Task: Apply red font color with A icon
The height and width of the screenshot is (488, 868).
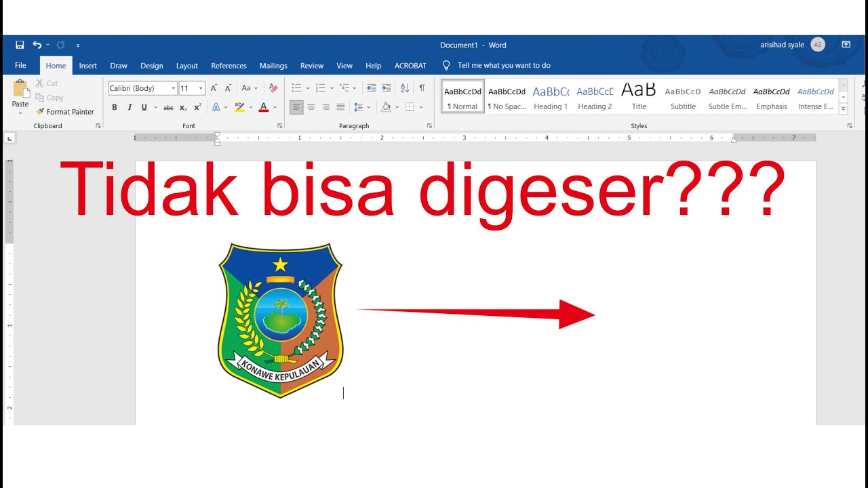Action: [x=264, y=107]
